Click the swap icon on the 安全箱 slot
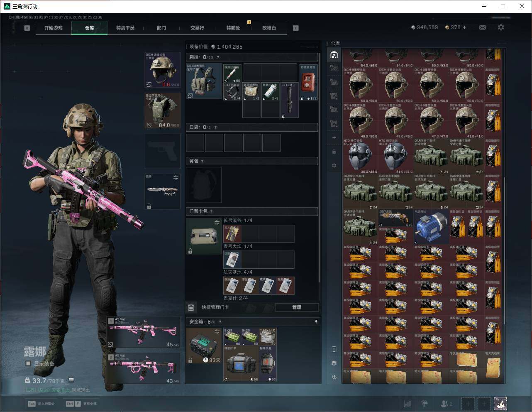The height and width of the screenshot is (412, 532). pyautogui.click(x=217, y=331)
